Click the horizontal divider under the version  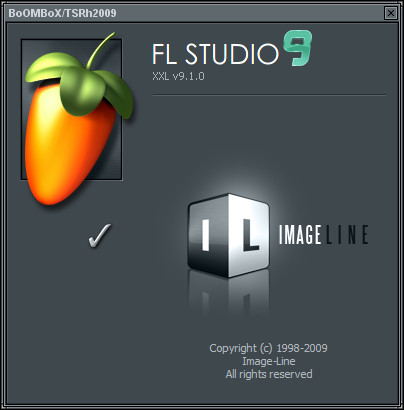[x=269, y=95]
